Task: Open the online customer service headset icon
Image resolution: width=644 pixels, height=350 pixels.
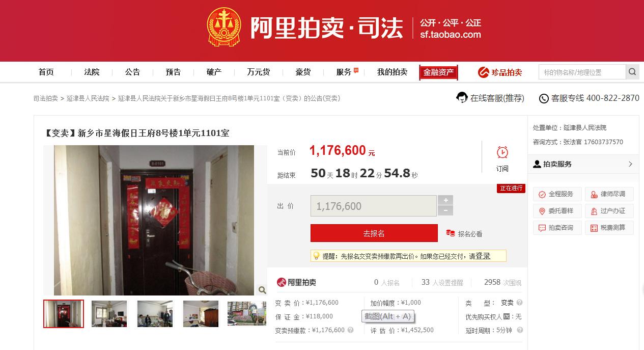Action: [x=462, y=97]
